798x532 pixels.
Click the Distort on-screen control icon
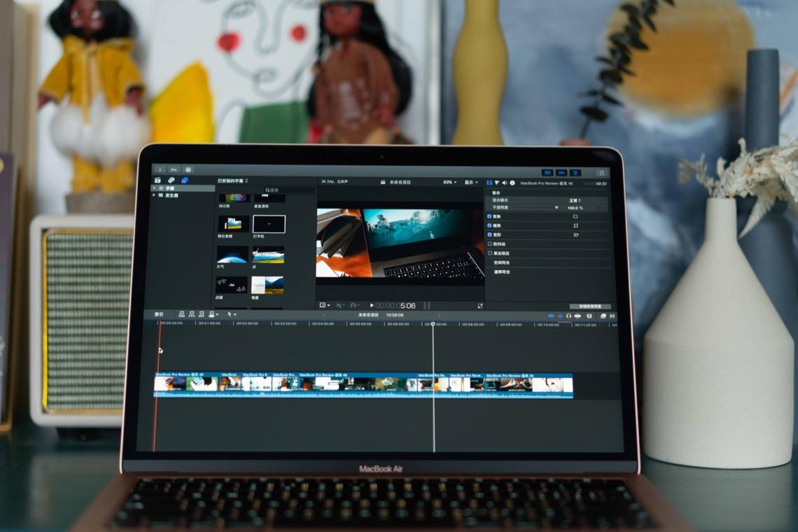(575, 234)
